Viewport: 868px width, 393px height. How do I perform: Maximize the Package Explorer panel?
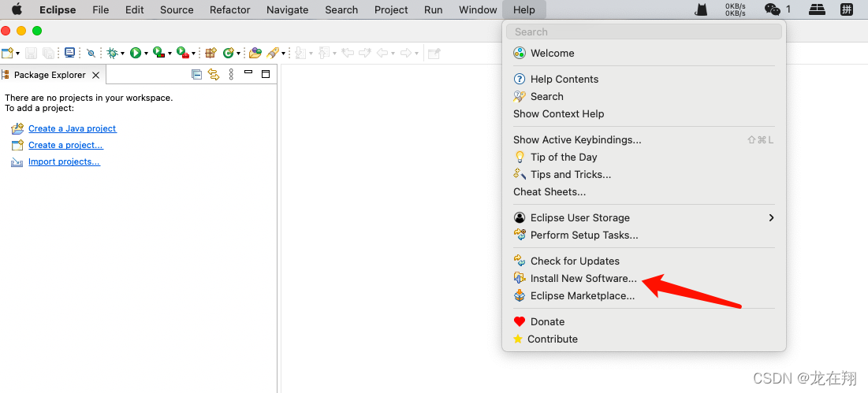(x=266, y=74)
